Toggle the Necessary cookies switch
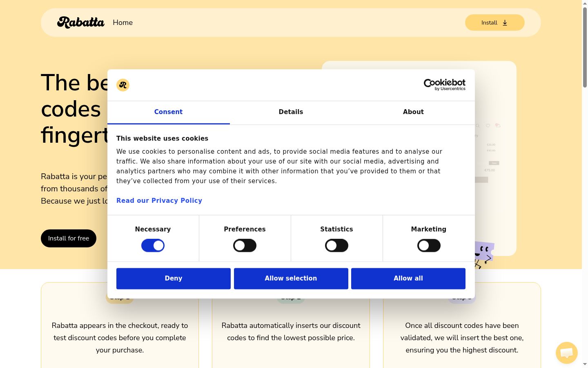The width and height of the screenshot is (588, 368). click(153, 245)
